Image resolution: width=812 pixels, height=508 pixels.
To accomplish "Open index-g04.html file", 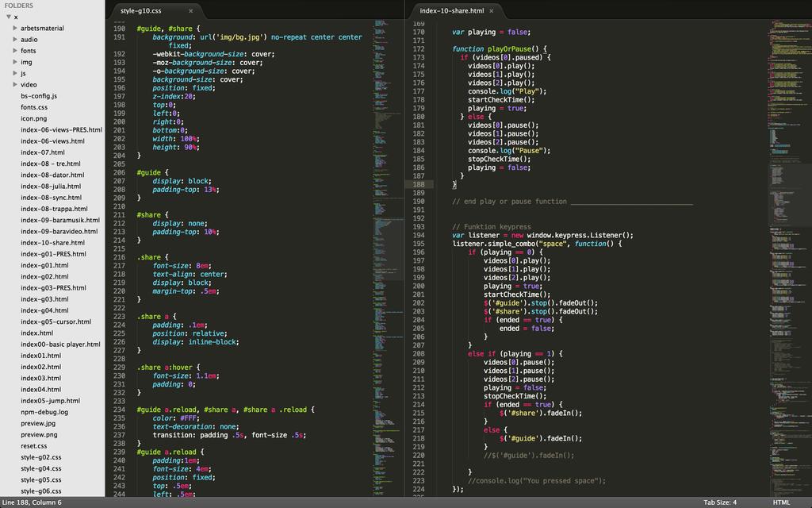I will pos(44,310).
